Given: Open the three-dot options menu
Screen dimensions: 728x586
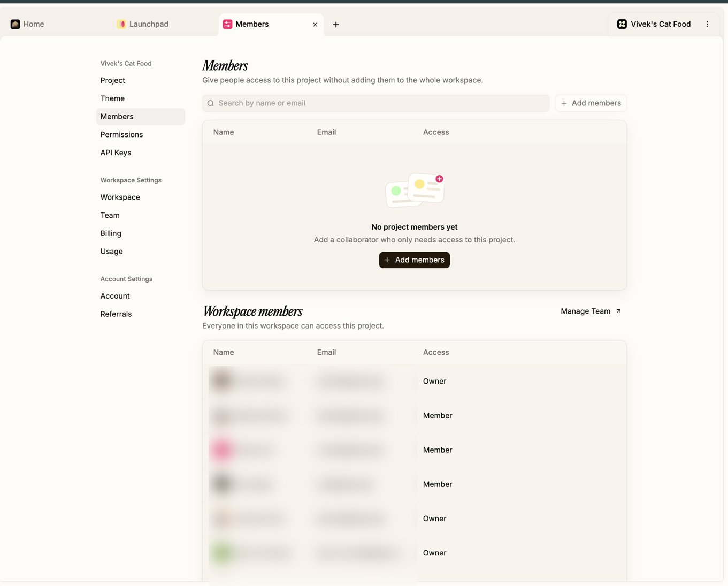Looking at the screenshot, I should [707, 24].
